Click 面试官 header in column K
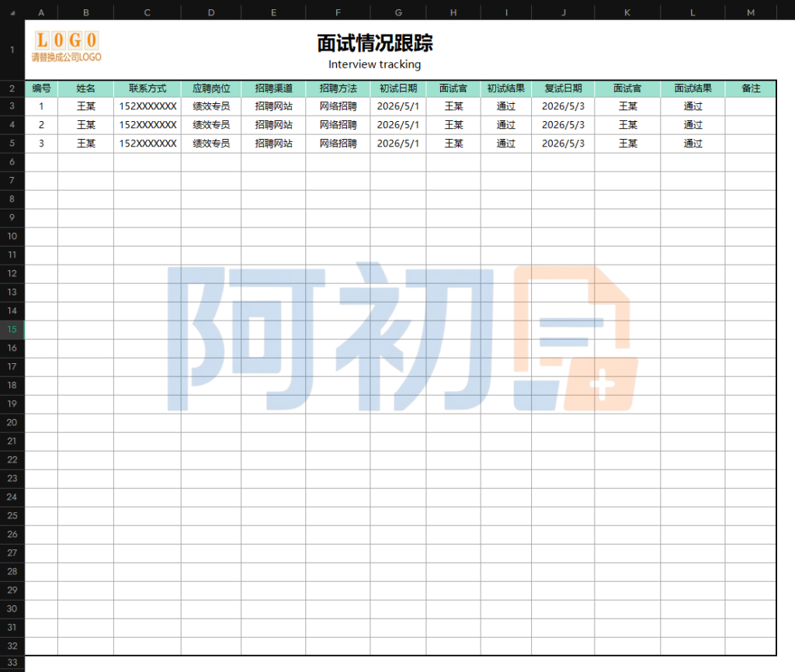Image resolution: width=795 pixels, height=672 pixels. [x=627, y=88]
